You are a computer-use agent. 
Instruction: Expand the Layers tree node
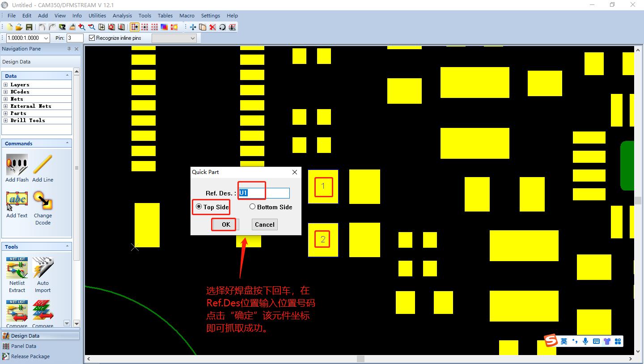click(6, 85)
